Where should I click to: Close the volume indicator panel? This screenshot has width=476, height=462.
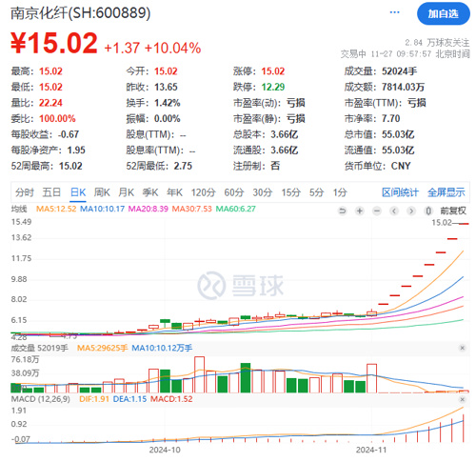click(x=462, y=348)
